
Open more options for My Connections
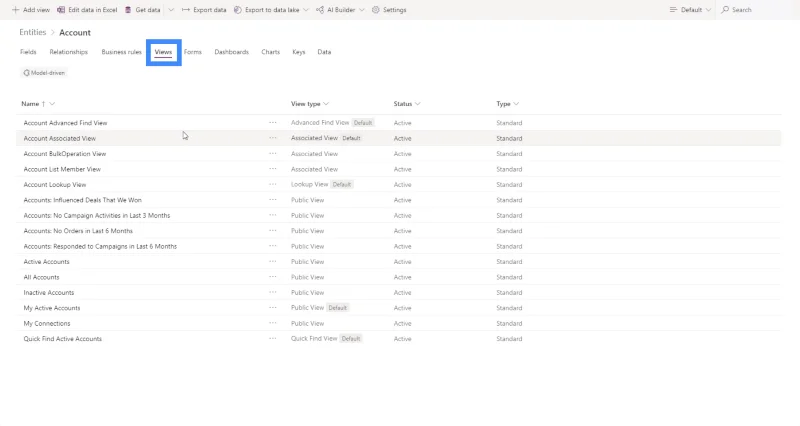273,323
